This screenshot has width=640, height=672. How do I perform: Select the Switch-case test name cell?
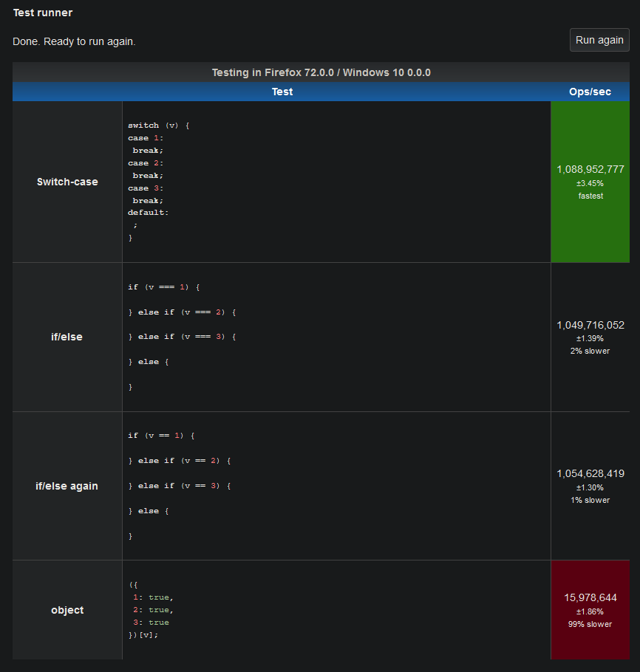[x=67, y=182]
